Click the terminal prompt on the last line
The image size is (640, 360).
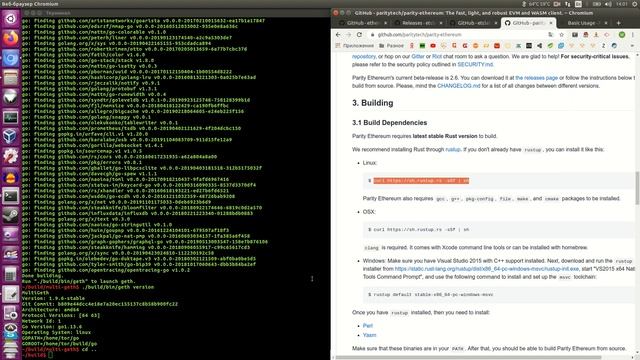pyautogui.click(x=38, y=355)
